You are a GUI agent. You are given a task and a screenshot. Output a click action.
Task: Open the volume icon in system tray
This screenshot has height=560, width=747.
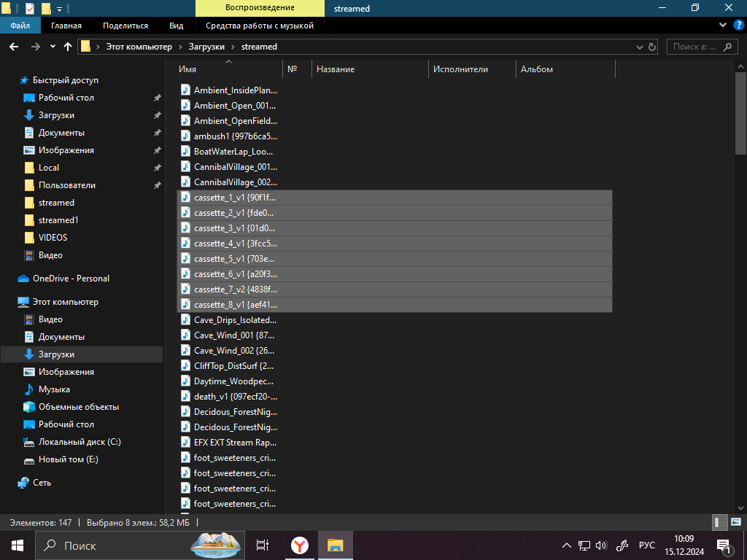601,545
